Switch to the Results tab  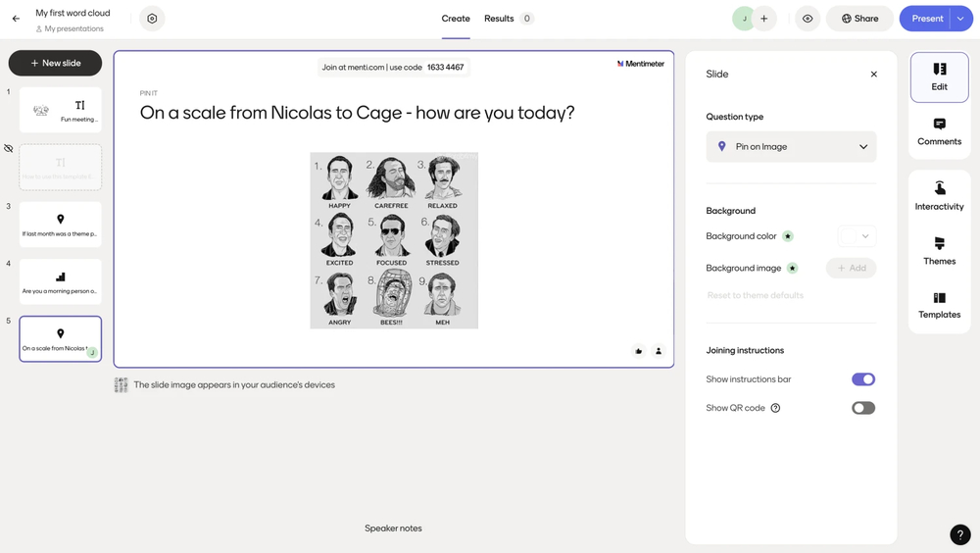(x=499, y=19)
